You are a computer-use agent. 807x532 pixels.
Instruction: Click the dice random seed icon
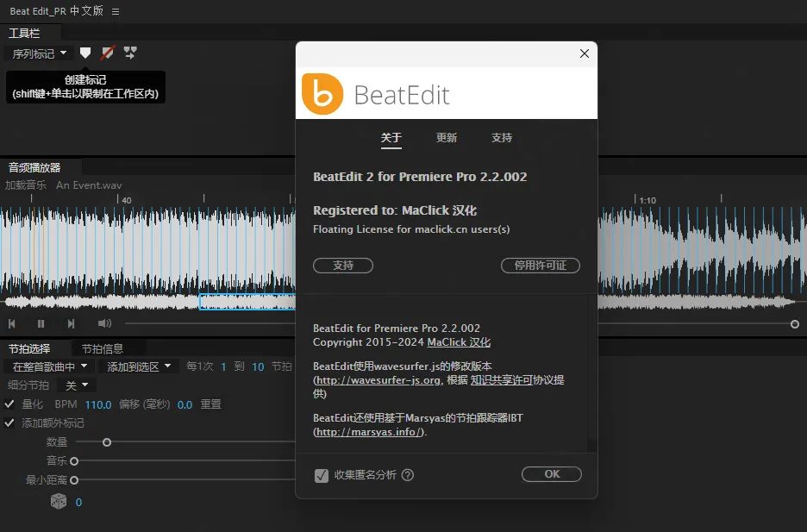pos(58,502)
